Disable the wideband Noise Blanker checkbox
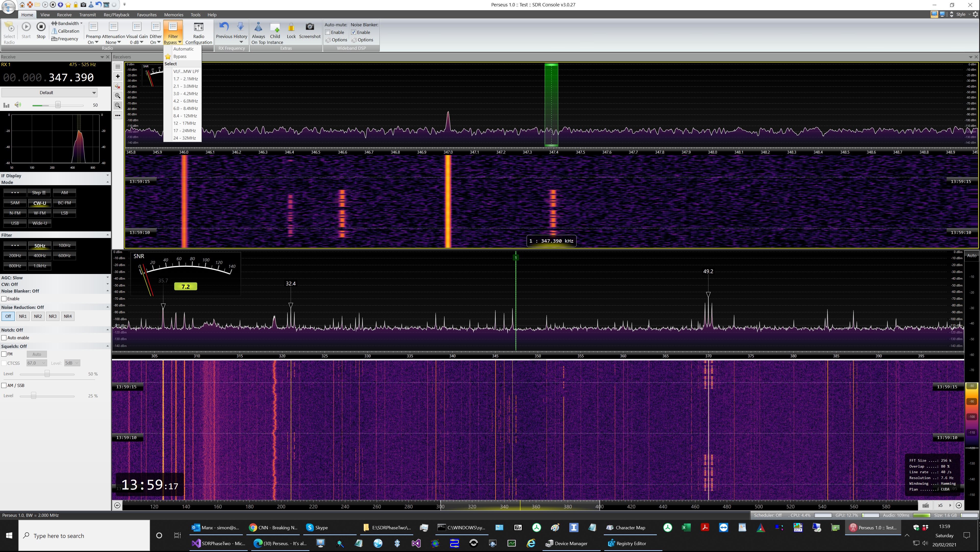Viewport: 980px width, 552px height. tap(354, 32)
